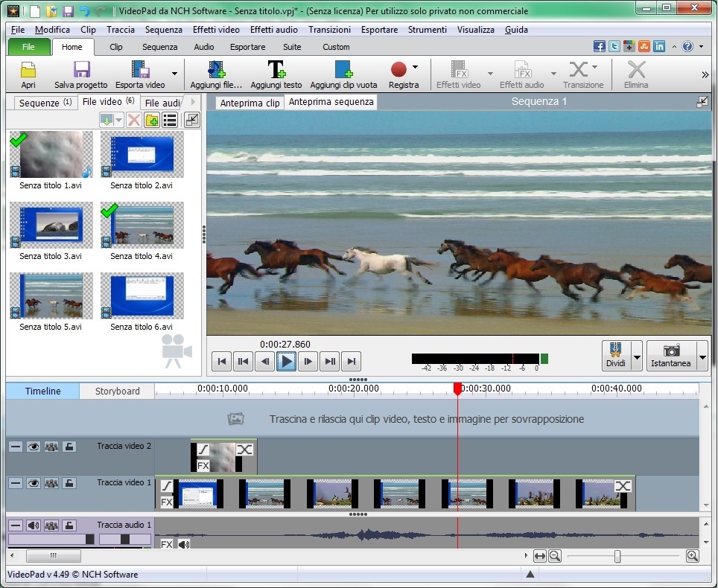Switch to the Sequenza ribbon tab
Image resolution: width=718 pixels, height=588 pixels.
pos(159,47)
